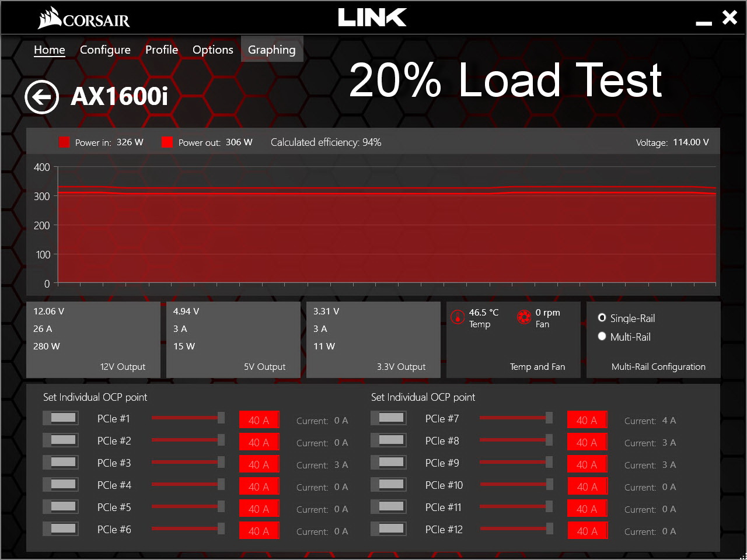The image size is (747, 560).
Task: Toggle the PCIe #1 OCP switch
Action: [61, 418]
